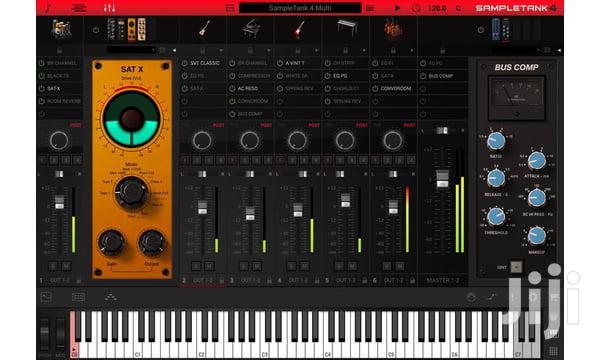This screenshot has height=360, width=600.
Task: Open the pads grid icon above the keyboard
Action: click(78, 297)
